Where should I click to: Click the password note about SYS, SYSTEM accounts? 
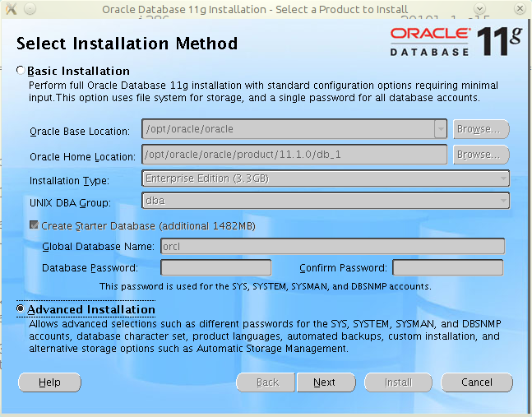[265, 286]
